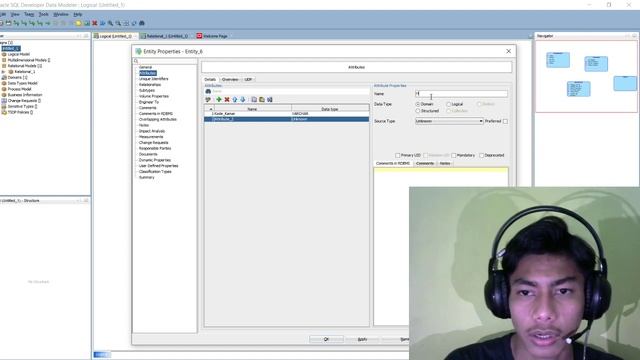Click search magnifier in Entity Properties tree
This screenshot has height=360, width=640.
click(136, 61)
